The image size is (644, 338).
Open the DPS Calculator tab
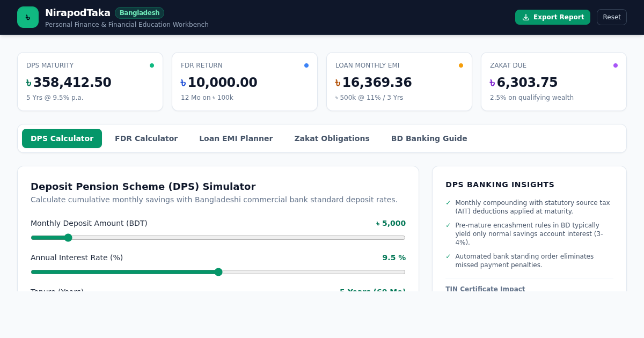[x=62, y=138]
